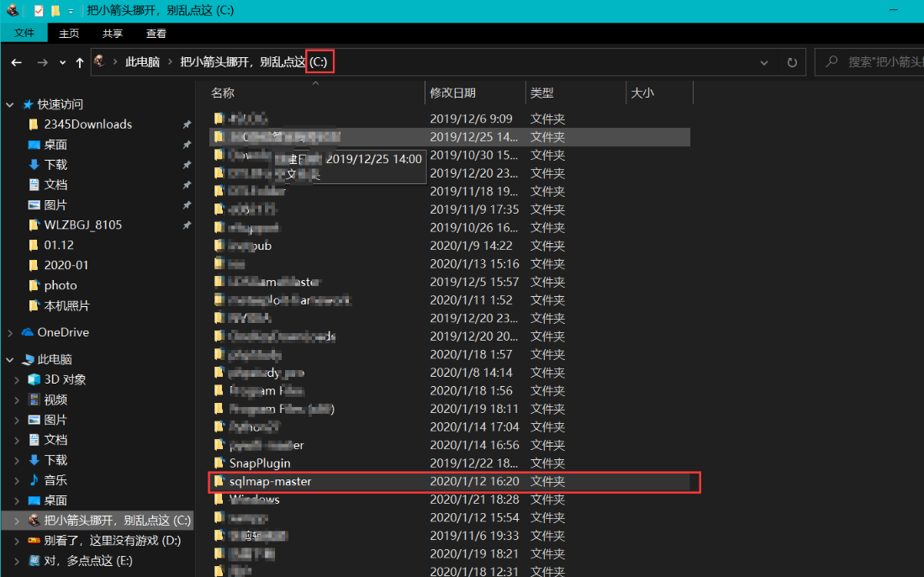Select the D: drive 别看了，这里没有游戏
This screenshot has width=924, height=577.
click(x=112, y=541)
